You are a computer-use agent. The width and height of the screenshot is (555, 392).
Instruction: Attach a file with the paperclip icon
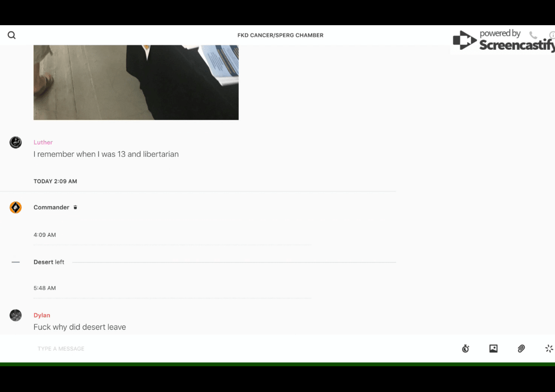click(x=521, y=349)
